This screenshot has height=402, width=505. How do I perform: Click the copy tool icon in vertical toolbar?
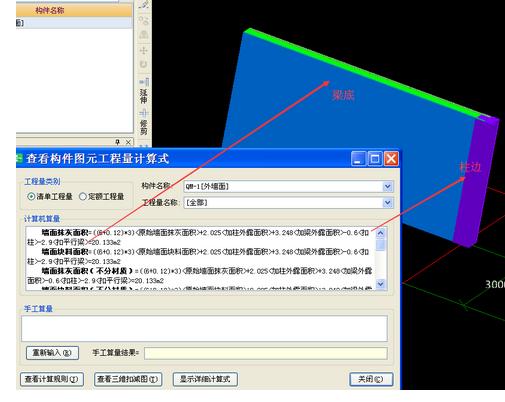click(x=144, y=21)
